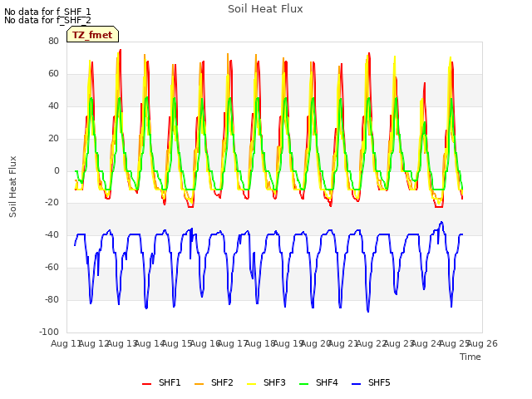This screenshot has width=532, height=399.
Task: Click the Time axis label
Action: click(470, 357)
